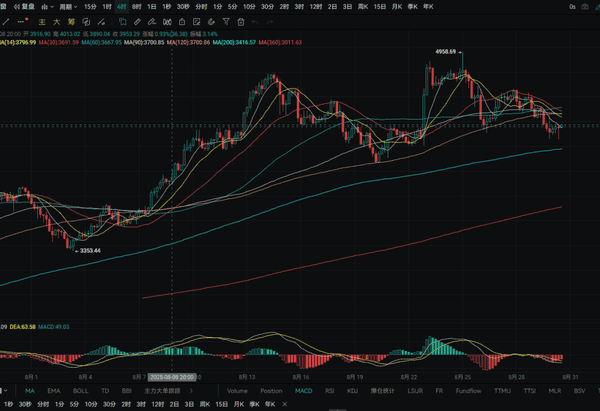Switch to the RSI indicator tab
The width and height of the screenshot is (600, 411).
tap(329, 391)
